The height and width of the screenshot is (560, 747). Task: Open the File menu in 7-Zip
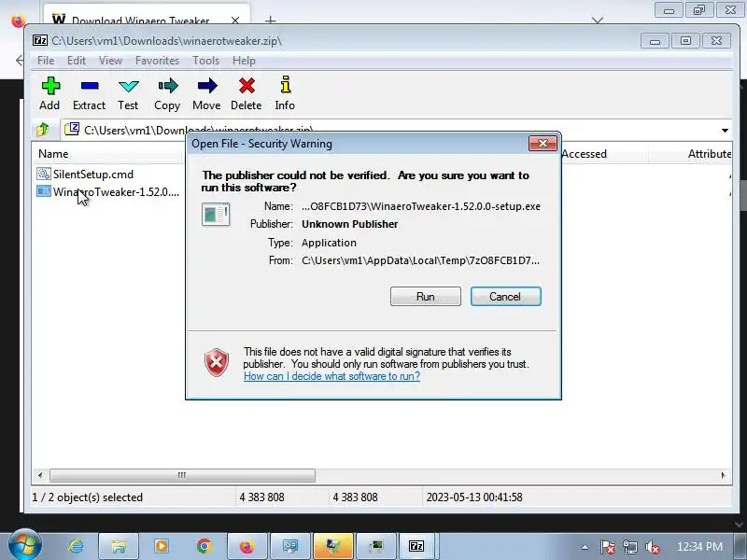[46, 61]
